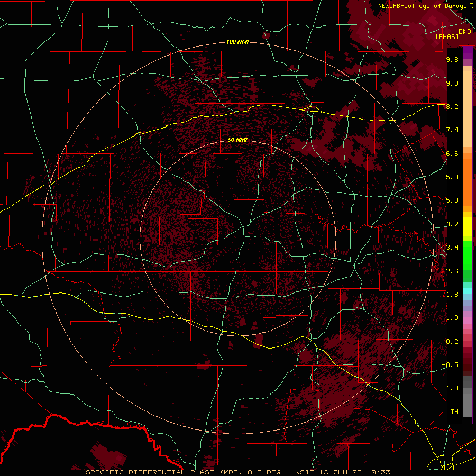The image size is (476, 476).
Task: Select the 5.8 scale value label
Action: point(452,177)
